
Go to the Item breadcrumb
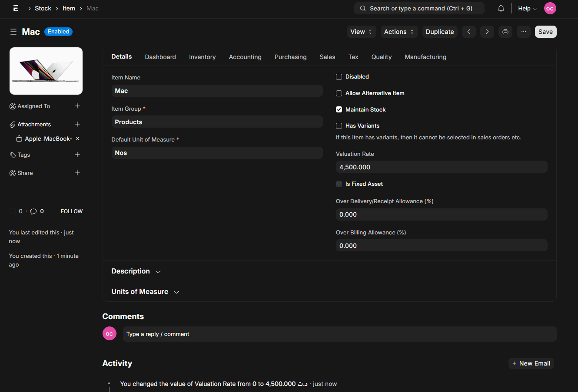click(x=69, y=8)
